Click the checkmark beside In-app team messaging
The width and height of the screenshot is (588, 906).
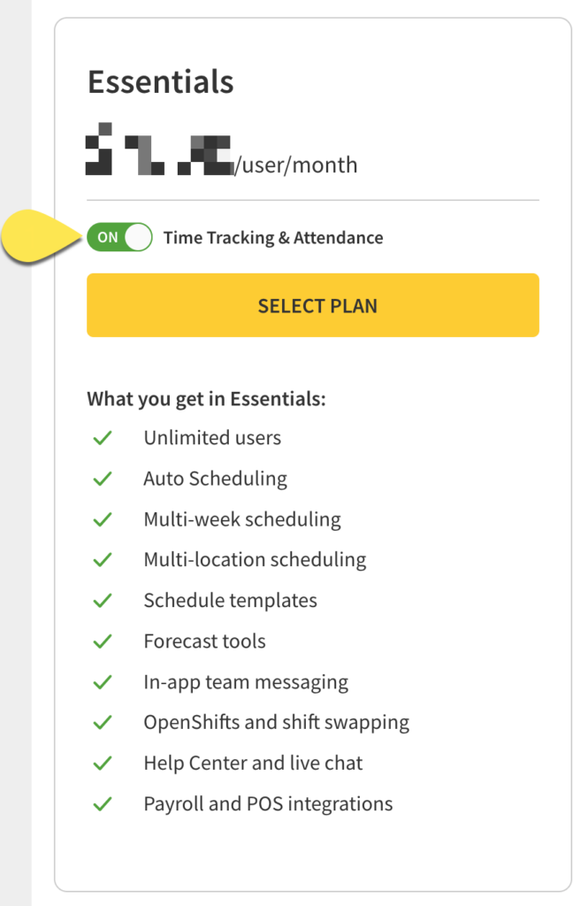click(x=102, y=681)
